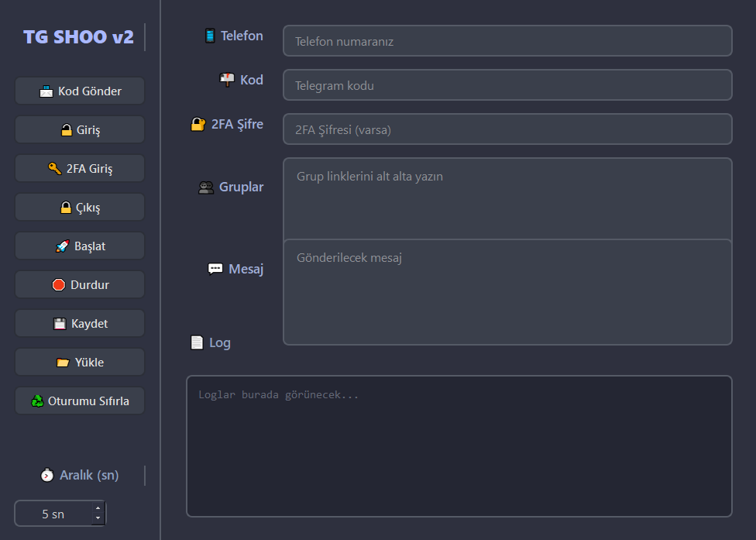Click the envelope icon on Kod Gönder

(x=46, y=91)
